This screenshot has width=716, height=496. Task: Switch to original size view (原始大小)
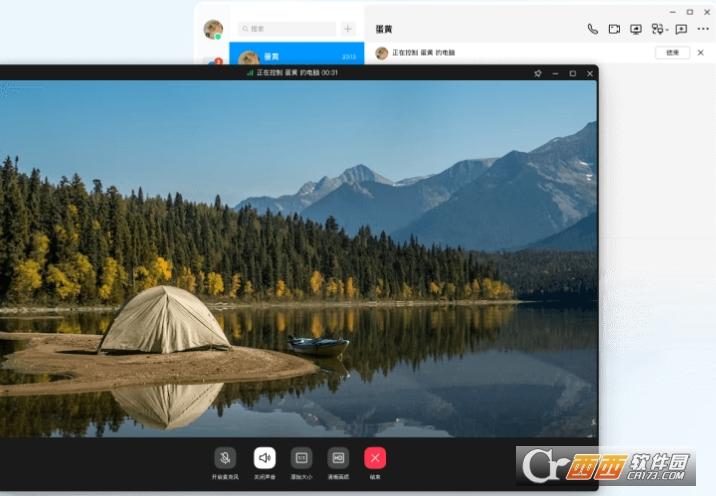click(x=301, y=458)
